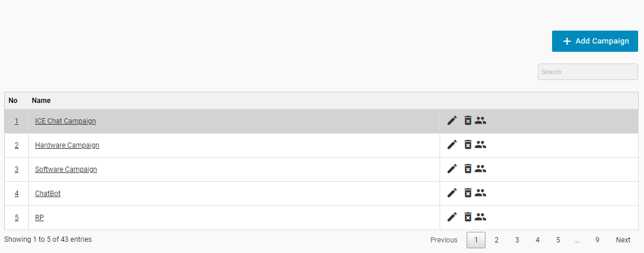Viewport: 644px width, 253px height.
Task: Jump to page 9 of campaigns
Action: [597, 240]
